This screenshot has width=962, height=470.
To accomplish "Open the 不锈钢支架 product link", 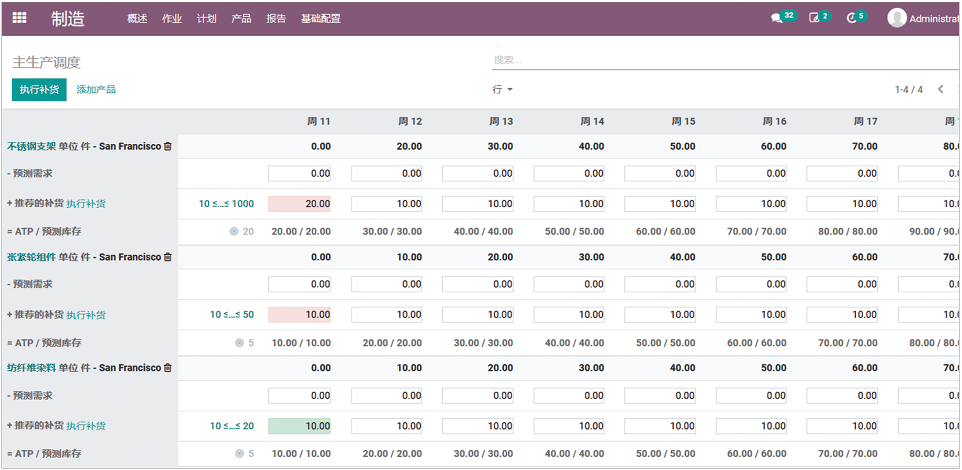I will tap(31, 146).
